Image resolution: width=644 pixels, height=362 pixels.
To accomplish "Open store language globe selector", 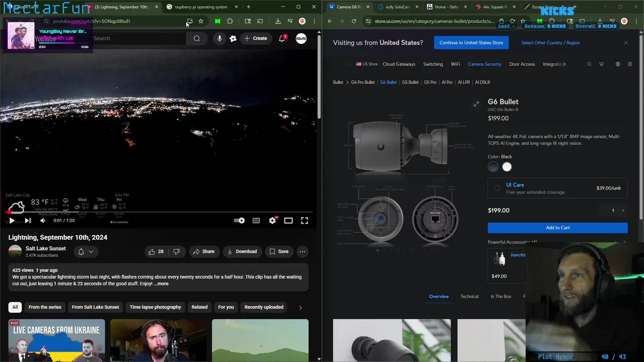I will (x=618, y=64).
